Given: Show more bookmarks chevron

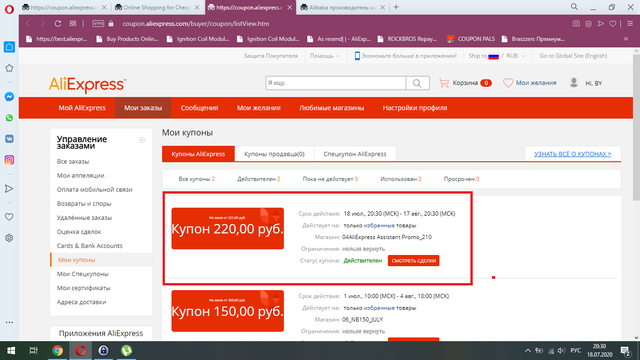Looking at the screenshot, I should (626, 39).
